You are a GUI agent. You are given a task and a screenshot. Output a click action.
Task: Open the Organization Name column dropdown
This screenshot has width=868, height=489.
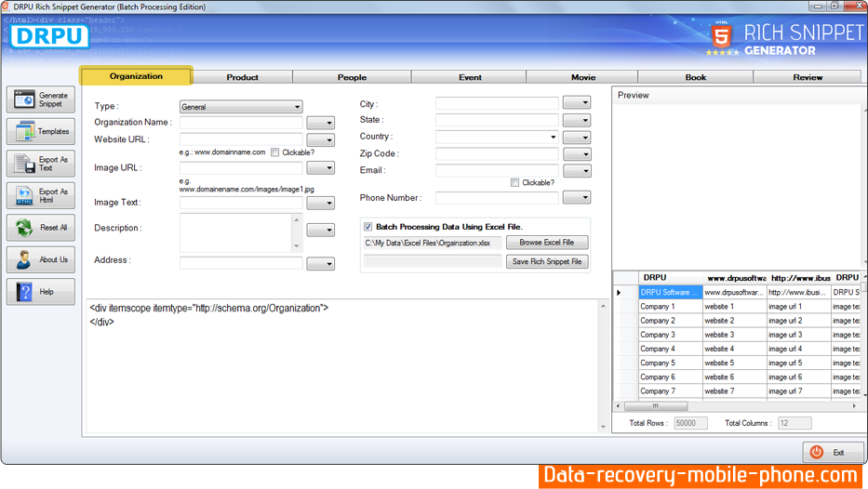click(x=321, y=123)
